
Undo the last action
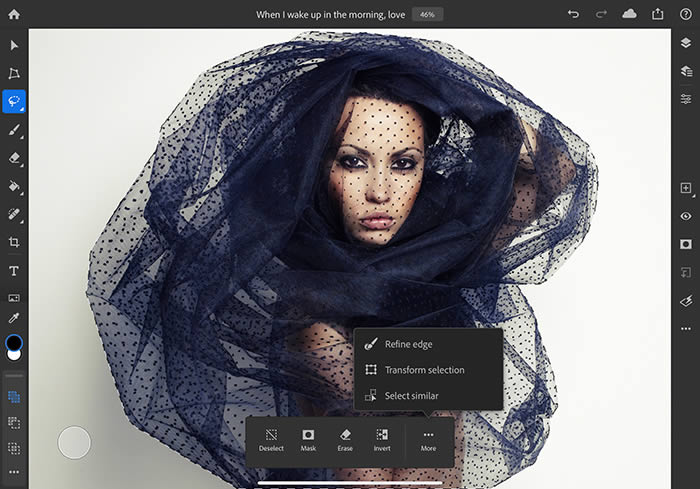(x=573, y=15)
